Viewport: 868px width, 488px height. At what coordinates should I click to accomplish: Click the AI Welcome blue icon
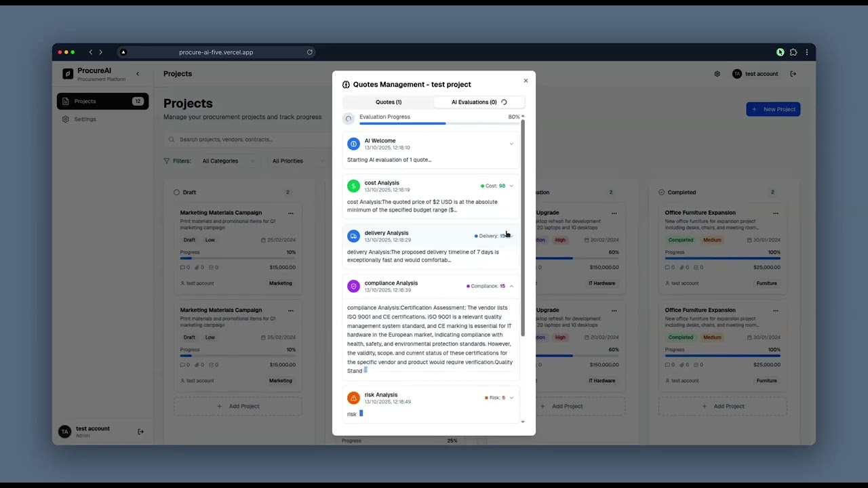tap(353, 144)
